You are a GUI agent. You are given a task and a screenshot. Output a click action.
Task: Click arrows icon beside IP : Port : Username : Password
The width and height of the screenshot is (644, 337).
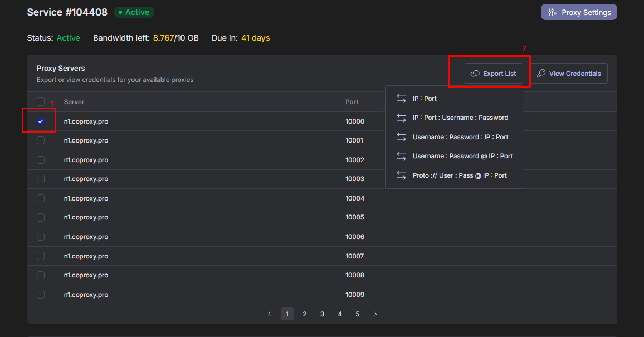401,118
